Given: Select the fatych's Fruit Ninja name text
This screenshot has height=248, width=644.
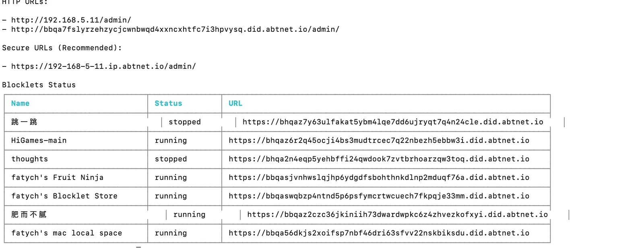Looking at the screenshot, I should pyautogui.click(x=57, y=178).
